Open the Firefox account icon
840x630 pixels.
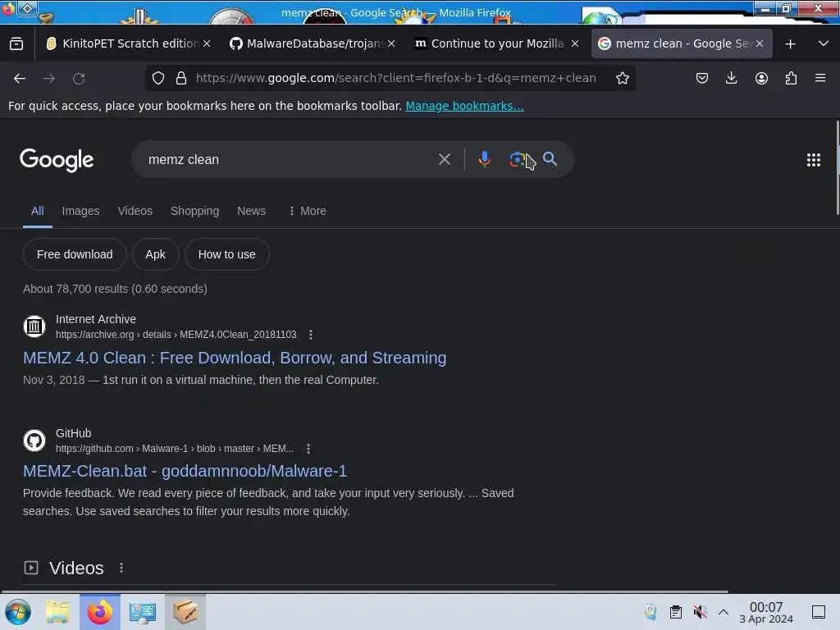tap(761, 78)
